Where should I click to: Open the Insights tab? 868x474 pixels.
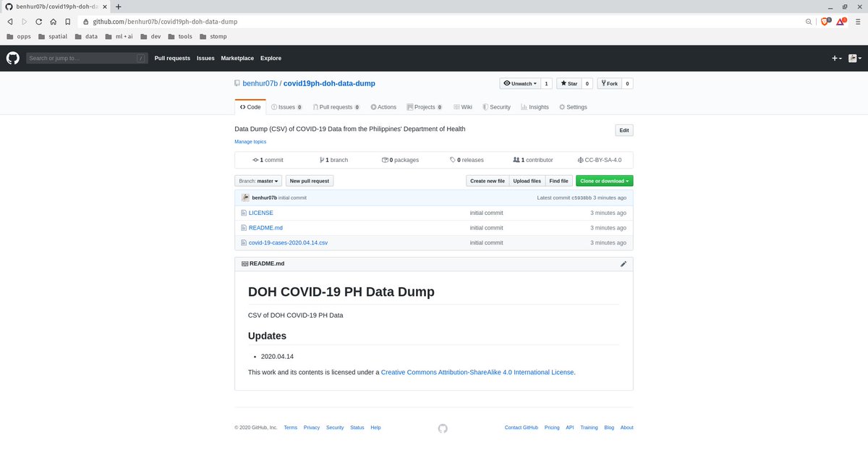535,107
